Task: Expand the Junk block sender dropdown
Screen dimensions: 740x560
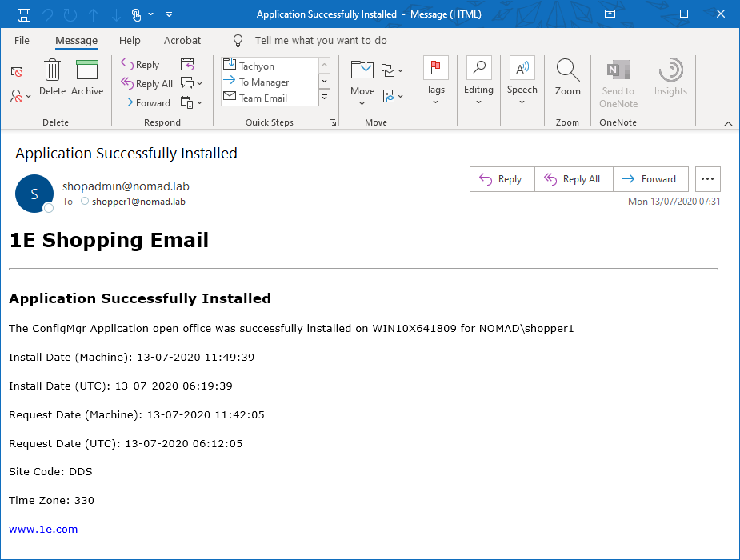Action: [x=21, y=96]
